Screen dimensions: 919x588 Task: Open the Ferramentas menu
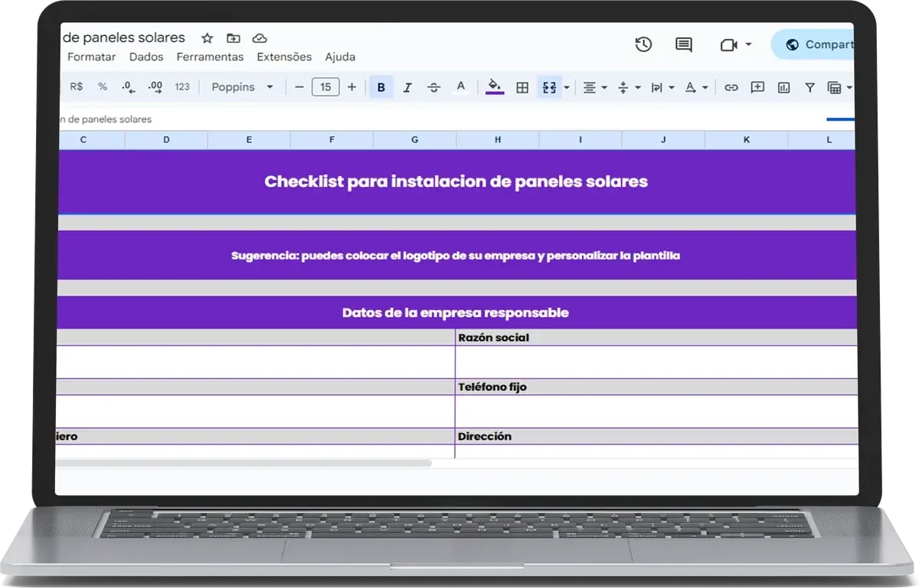210,57
